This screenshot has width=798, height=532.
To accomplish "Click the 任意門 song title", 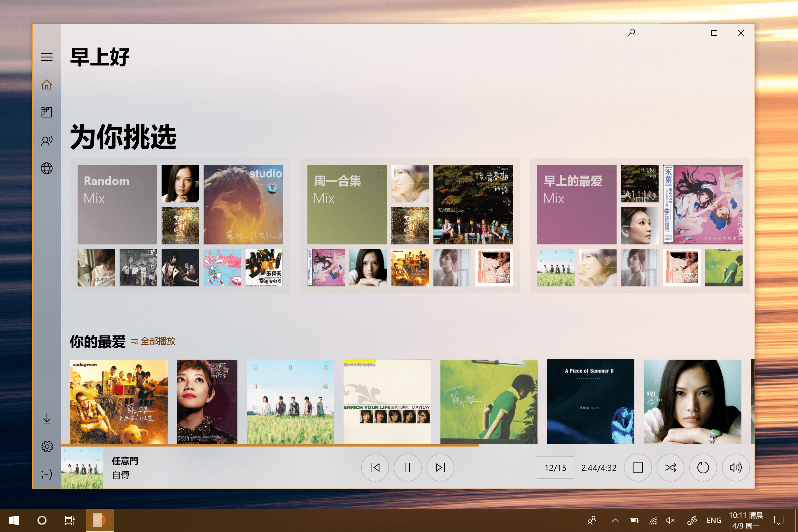I will tap(125, 461).
